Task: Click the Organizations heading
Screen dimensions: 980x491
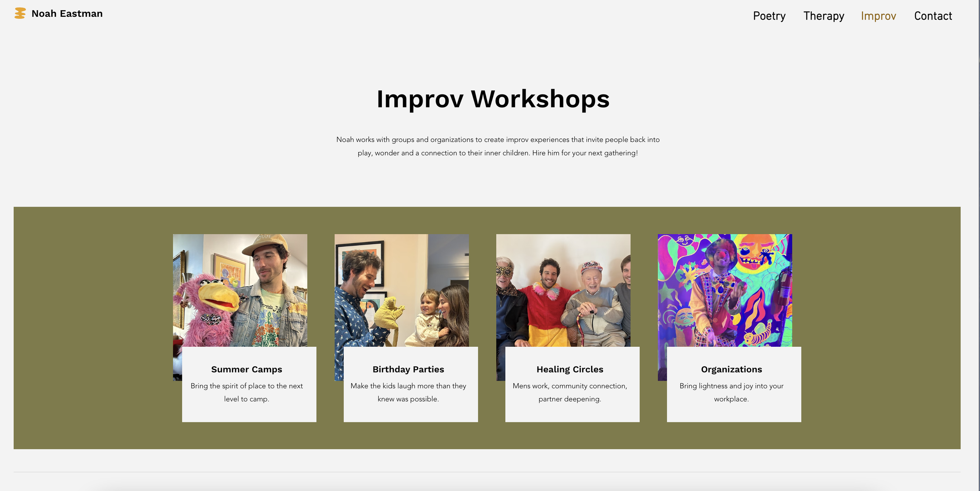Action: tap(731, 369)
